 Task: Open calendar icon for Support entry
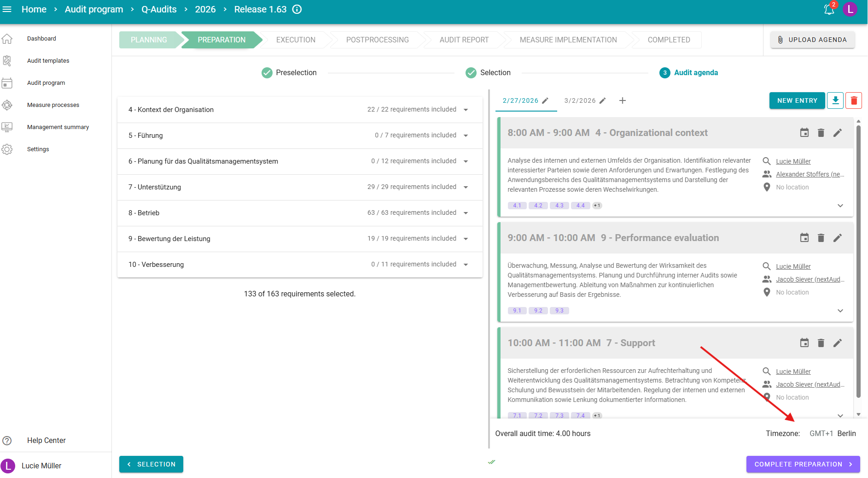click(804, 343)
